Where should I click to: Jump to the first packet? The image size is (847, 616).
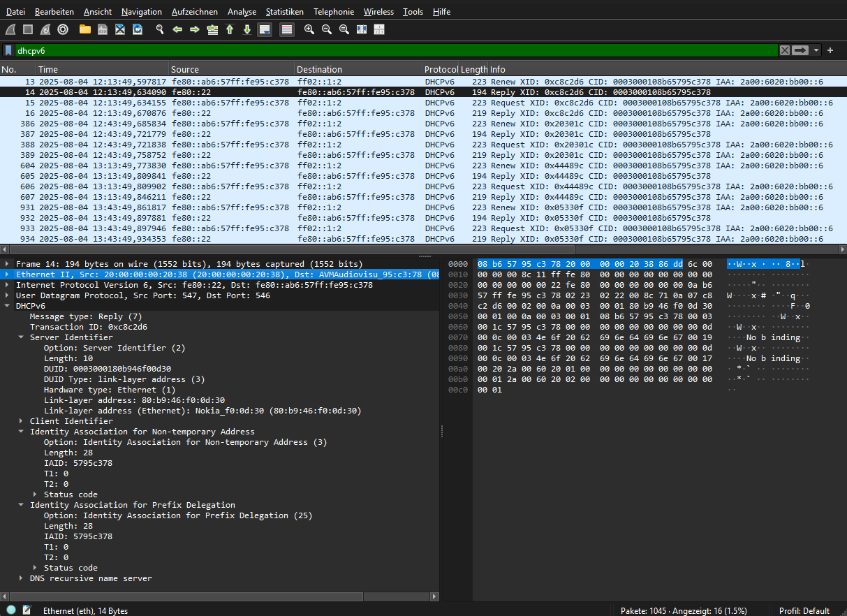pos(230,29)
